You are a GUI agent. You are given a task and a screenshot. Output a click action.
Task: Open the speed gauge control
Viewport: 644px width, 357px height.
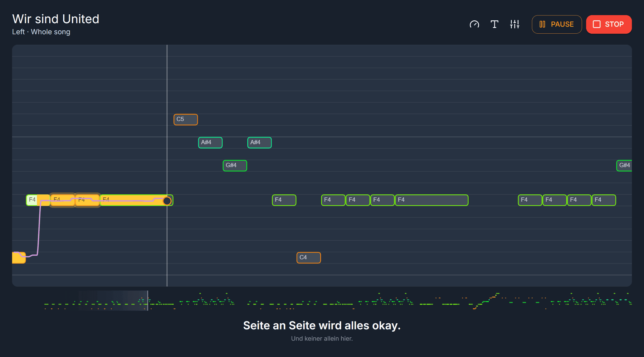point(474,24)
